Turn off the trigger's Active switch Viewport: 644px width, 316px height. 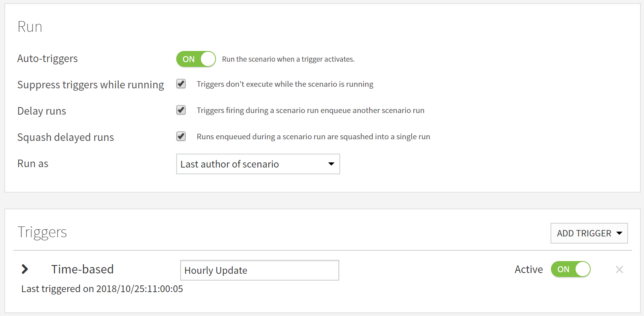pyautogui.click(x=570, y=269)
